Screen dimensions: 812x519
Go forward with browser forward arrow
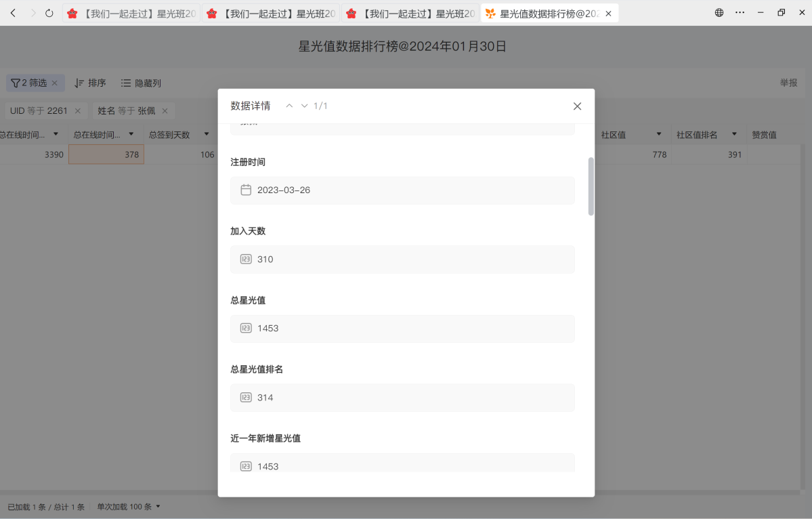(x=33, y=13)
